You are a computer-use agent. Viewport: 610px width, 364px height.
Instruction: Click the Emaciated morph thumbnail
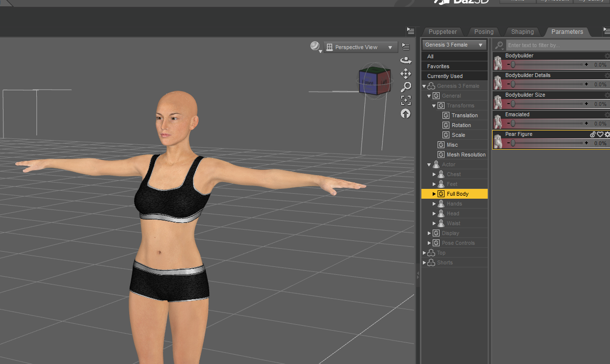pos(498,121)
